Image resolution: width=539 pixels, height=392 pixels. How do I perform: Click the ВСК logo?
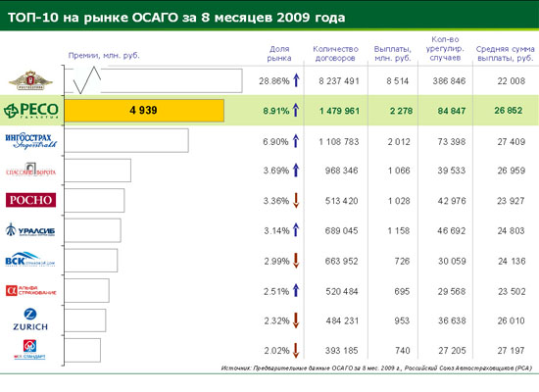coord(30,260)
